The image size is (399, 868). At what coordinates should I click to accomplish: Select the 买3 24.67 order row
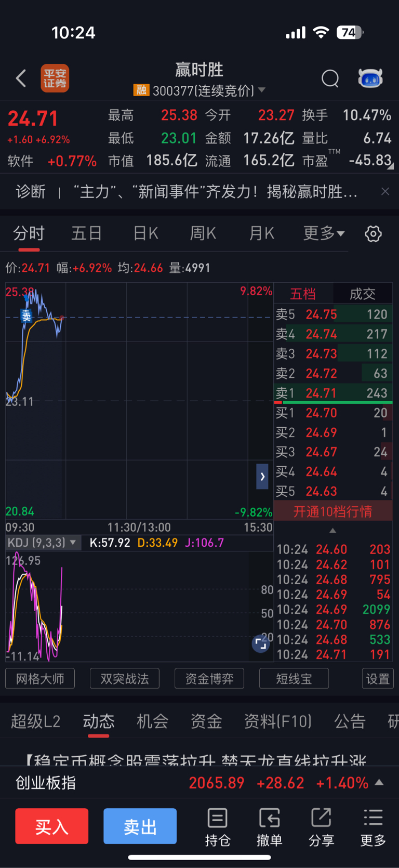(333, 452)
